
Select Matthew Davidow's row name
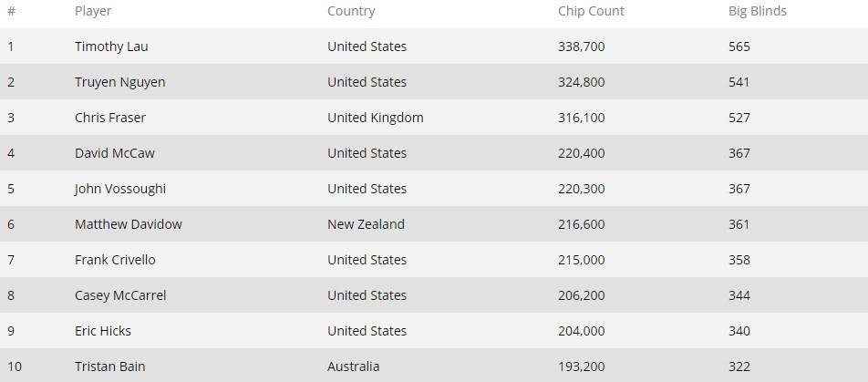click(x=128, y=224)
